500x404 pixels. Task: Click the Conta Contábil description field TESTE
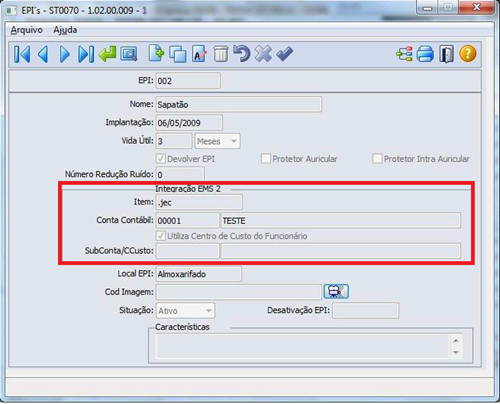point(341,221)
